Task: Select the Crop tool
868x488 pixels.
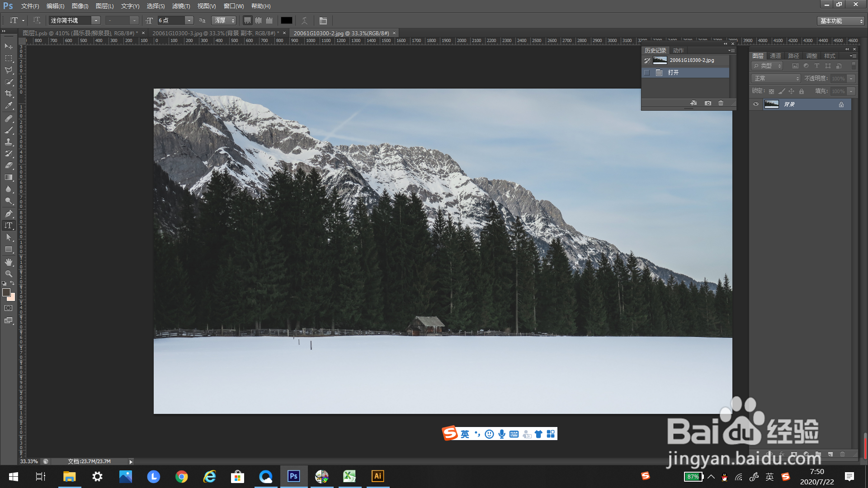Action: [9, 94]
